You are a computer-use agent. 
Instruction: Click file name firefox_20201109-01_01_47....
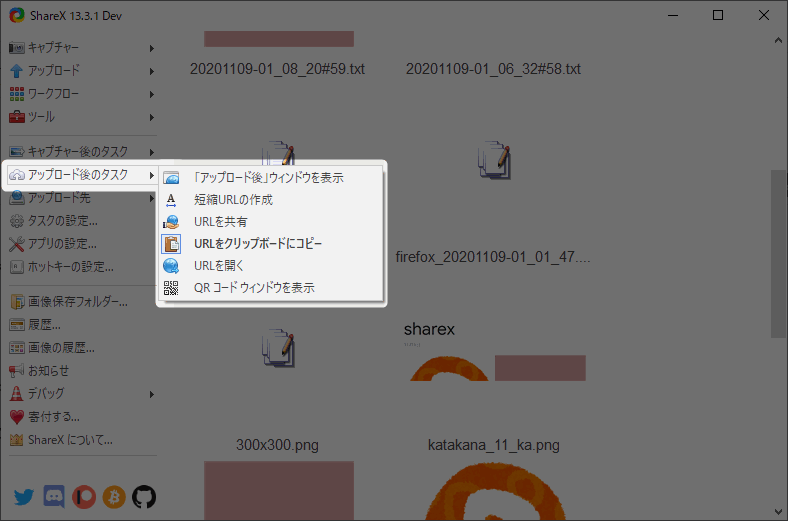point(492,257)
